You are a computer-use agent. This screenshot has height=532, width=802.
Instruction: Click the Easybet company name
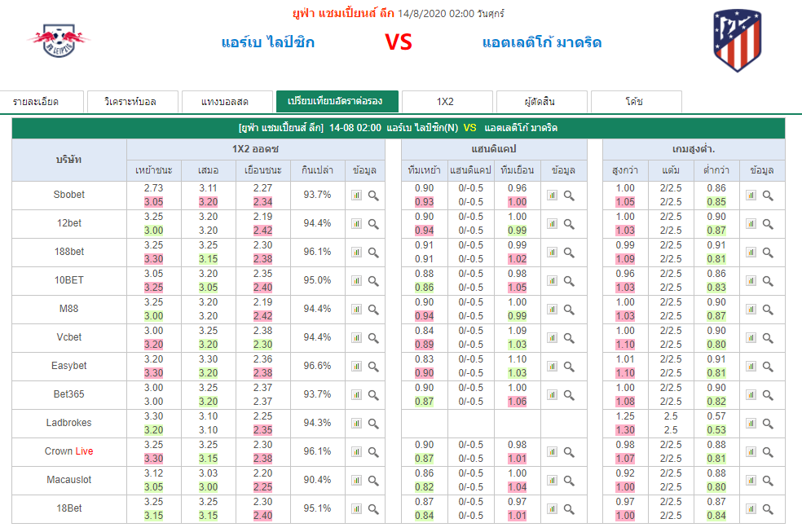click(x=69, y=366)
